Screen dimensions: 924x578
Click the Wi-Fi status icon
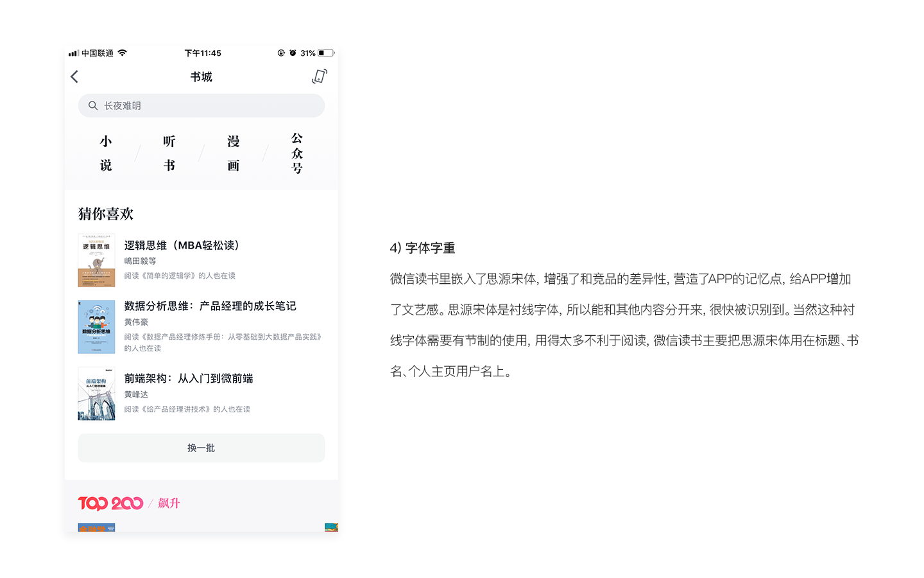pyautogui.click(x=123, y=53)
